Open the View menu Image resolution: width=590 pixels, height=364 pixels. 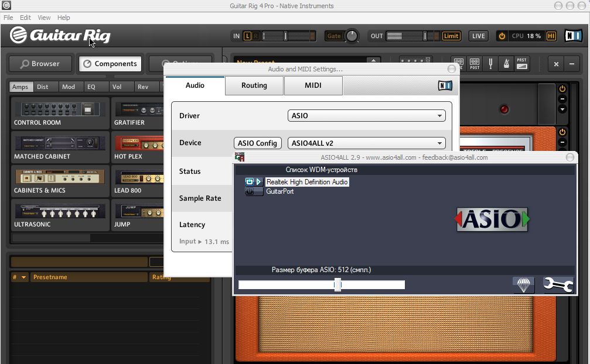tap(44, 18)
